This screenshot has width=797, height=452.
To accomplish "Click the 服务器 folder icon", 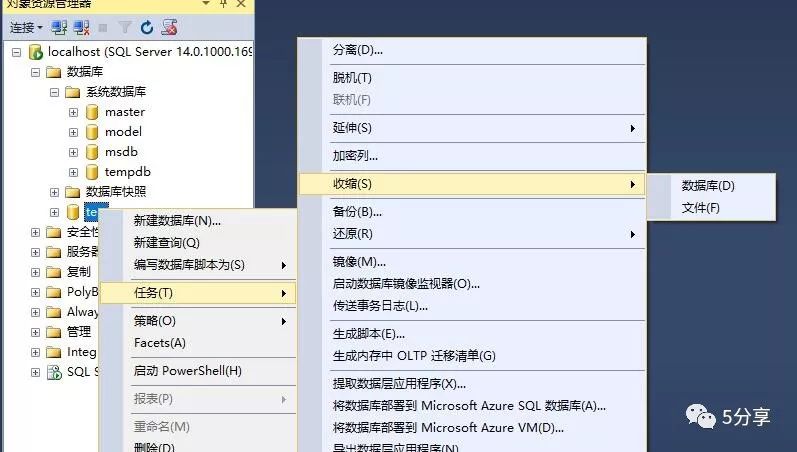I will pyautogui.click(x=53, y=252).
